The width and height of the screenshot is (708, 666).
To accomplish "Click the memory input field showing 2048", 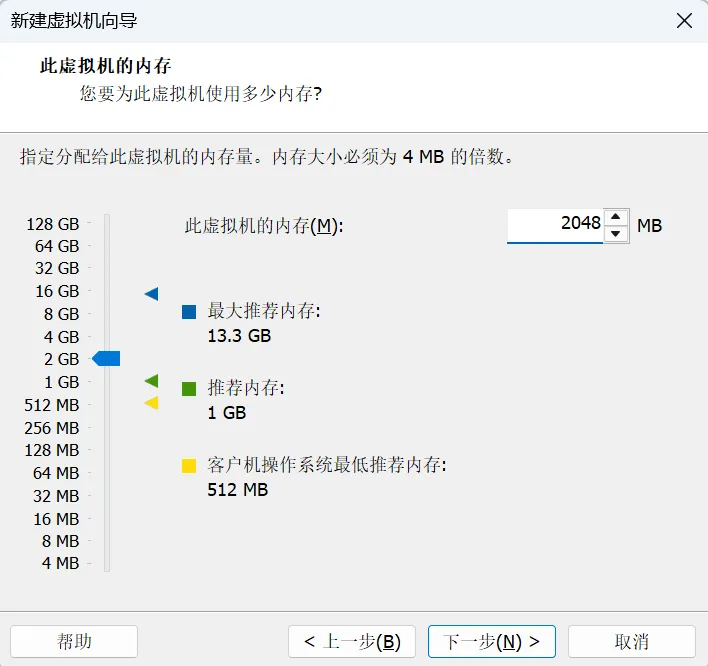I will (555, 225).
